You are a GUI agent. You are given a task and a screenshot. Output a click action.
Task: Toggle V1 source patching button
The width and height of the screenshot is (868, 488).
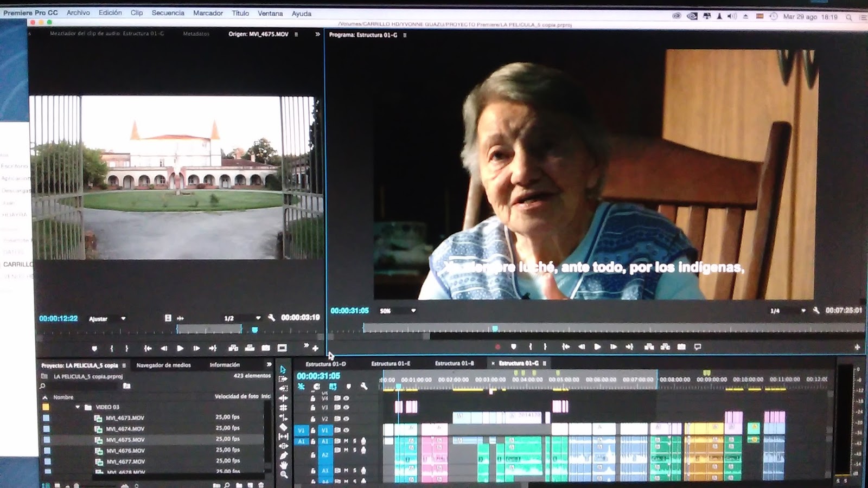tap(302, 431)
